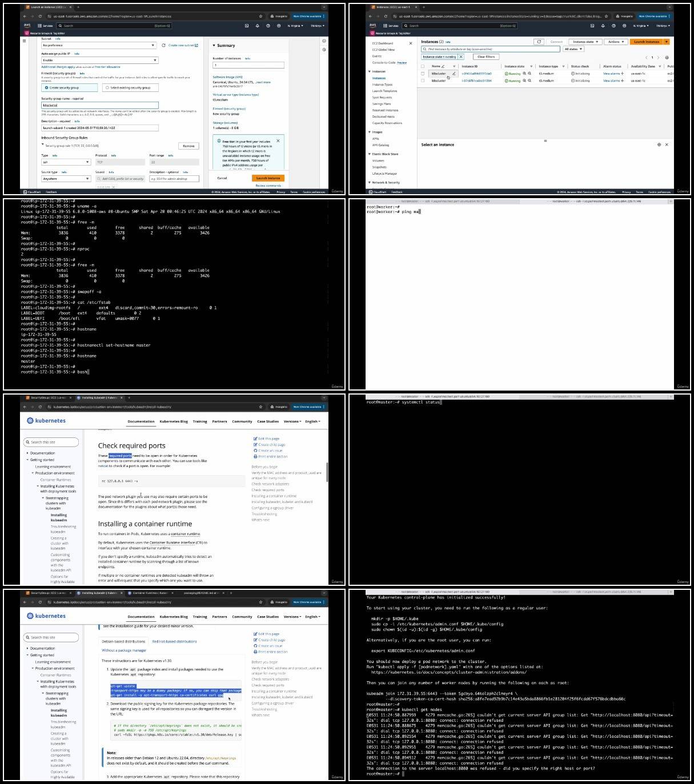694x784 pixels.
Task: Open the Auto-assign public IP 'Enable' dropdown
Action: coord(99,60)
